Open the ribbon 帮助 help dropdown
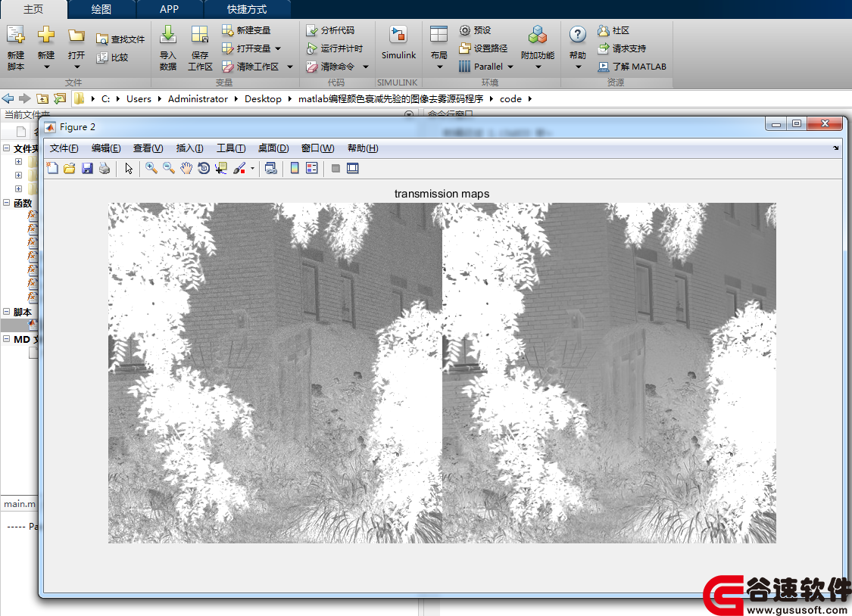Viewport: 852px width, 616px height. pos(578,67)
